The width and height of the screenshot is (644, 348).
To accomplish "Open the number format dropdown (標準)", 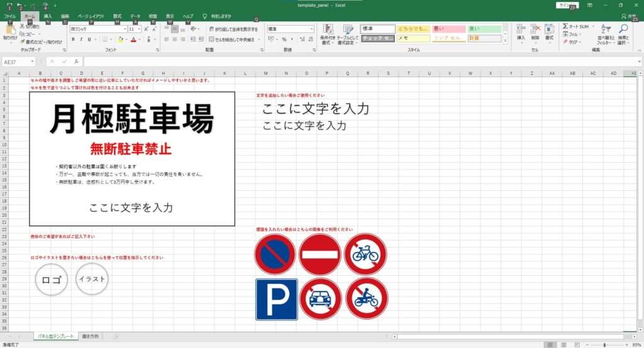I will [x=311, y=29].
